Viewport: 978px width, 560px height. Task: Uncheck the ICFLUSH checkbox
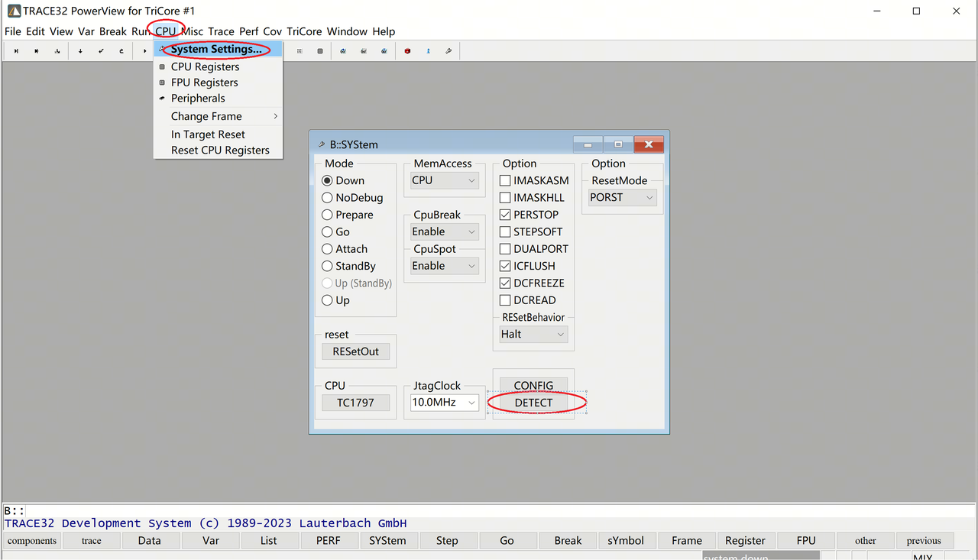(x=505, y=267)
